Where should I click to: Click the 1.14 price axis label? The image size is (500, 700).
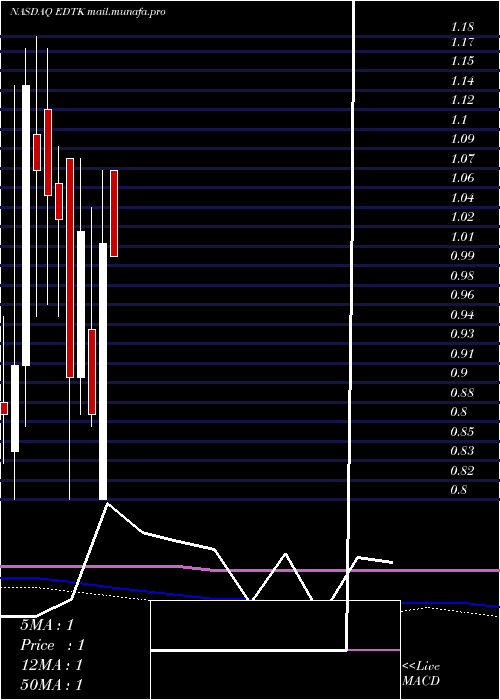pos(462,81)
